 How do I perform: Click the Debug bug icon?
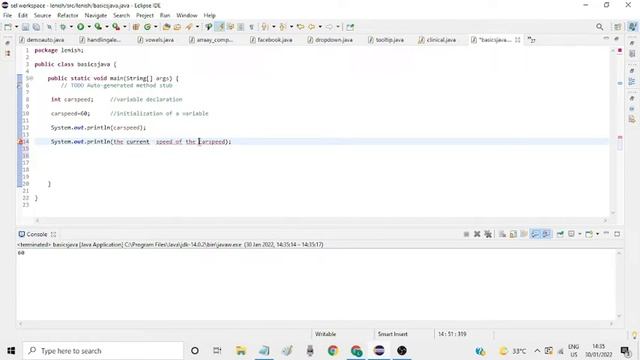click(x=63, y=27)
